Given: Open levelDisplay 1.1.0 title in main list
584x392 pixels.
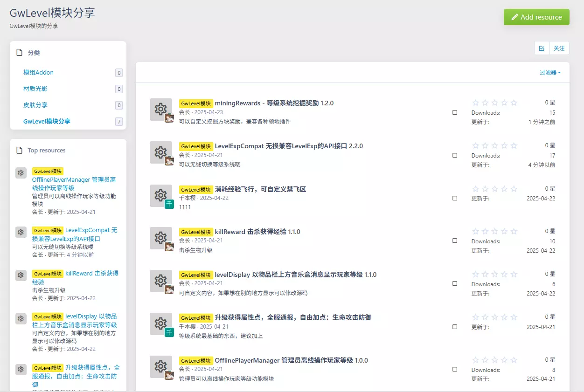Looking at the screenshot, I should pyautogui.click(x=296, y=275).
